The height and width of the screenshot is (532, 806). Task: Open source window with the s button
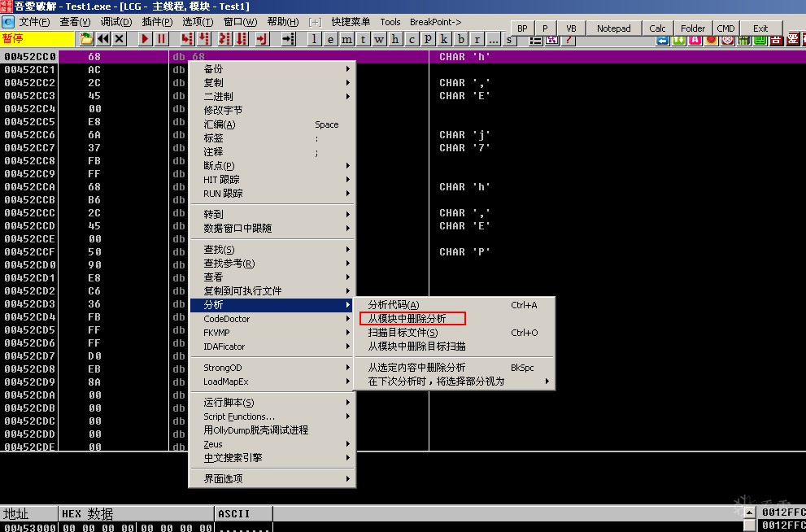coord(509,39)
